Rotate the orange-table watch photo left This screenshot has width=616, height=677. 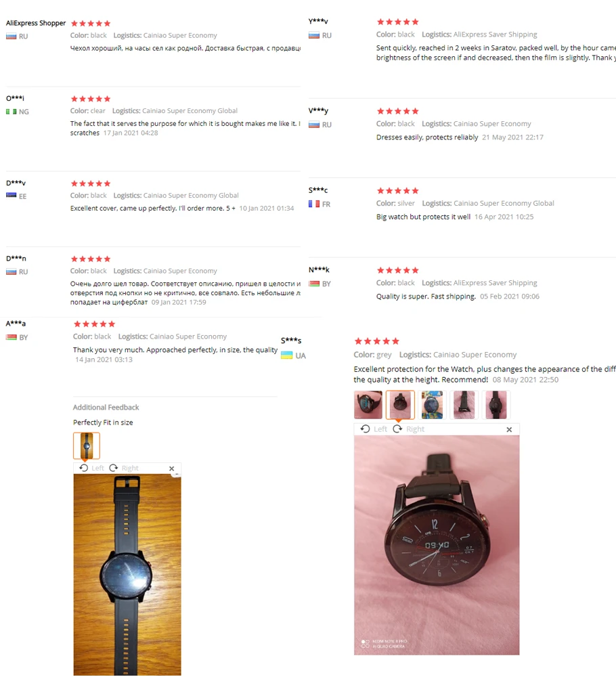(x=92, y=468)
